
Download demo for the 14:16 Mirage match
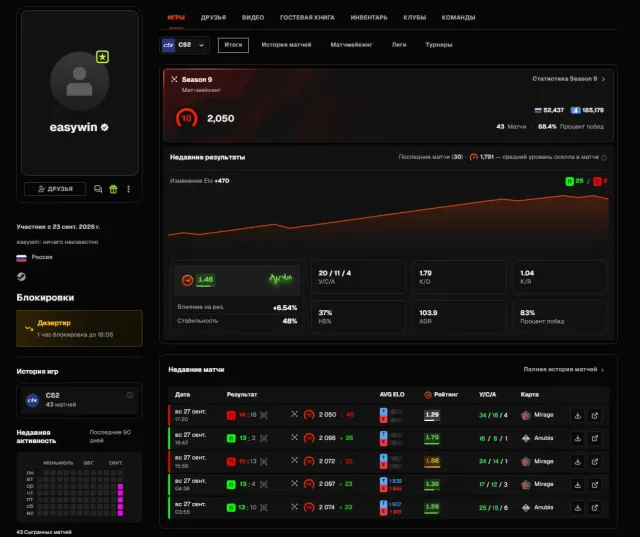click(x=578, y=415)
